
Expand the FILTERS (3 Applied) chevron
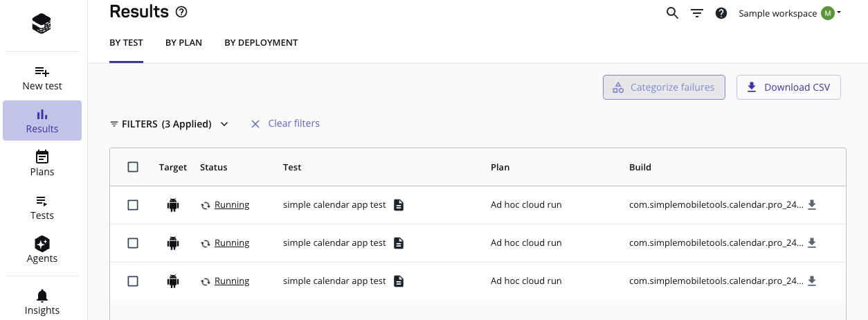pos(224,124)
